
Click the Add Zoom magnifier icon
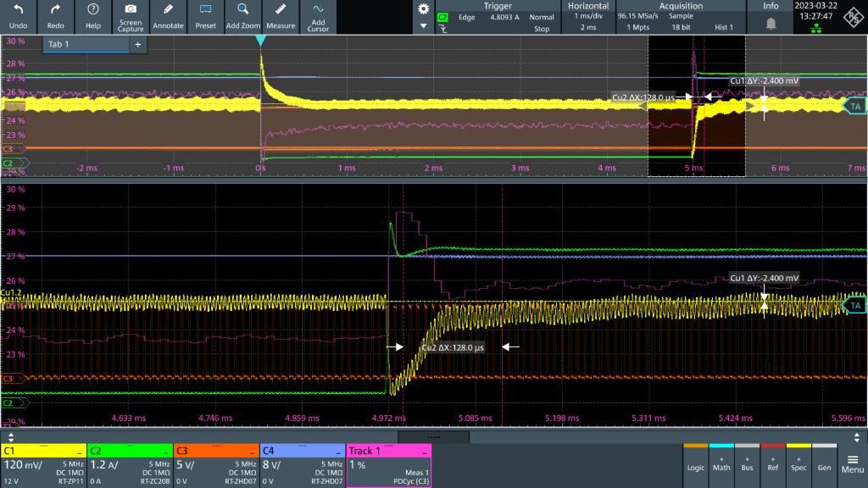click(242, 10)
